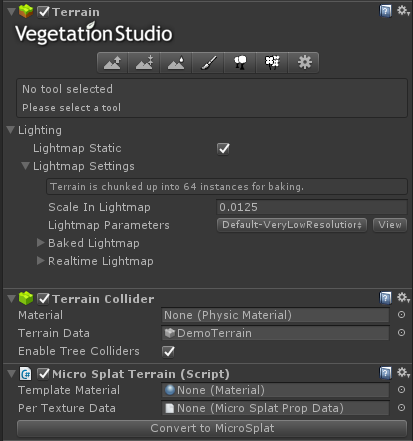Image resolution: width=413 pixels, height=441 pixels.
Task: Select the Paint Details tool
Action: point(272,62)
